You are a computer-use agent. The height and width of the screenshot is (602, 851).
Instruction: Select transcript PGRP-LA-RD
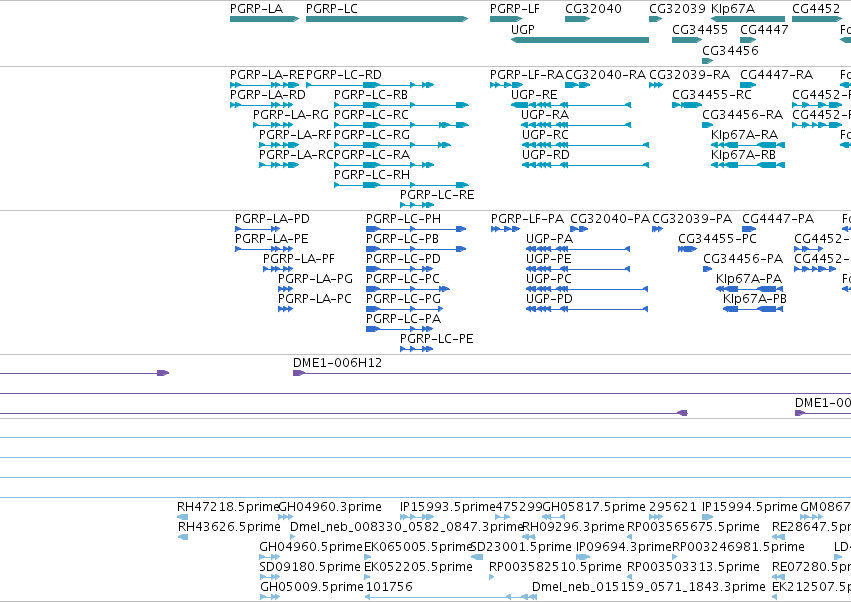point(262,105)
